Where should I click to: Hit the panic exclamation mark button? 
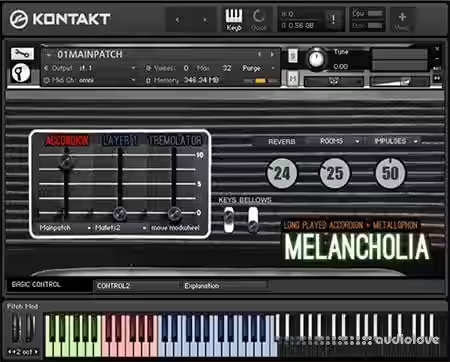(333, 19)
